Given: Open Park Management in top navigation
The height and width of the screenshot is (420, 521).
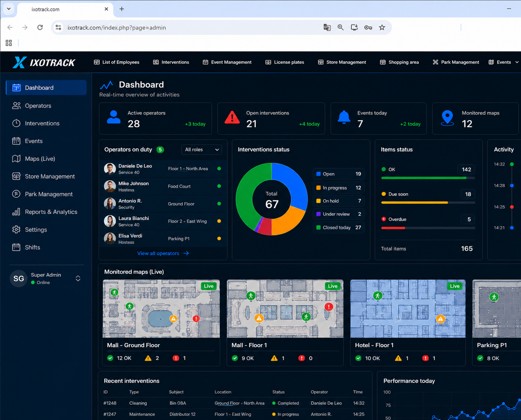Looking at the screenshot, I should pyautogui.click(x=456, y=62).
